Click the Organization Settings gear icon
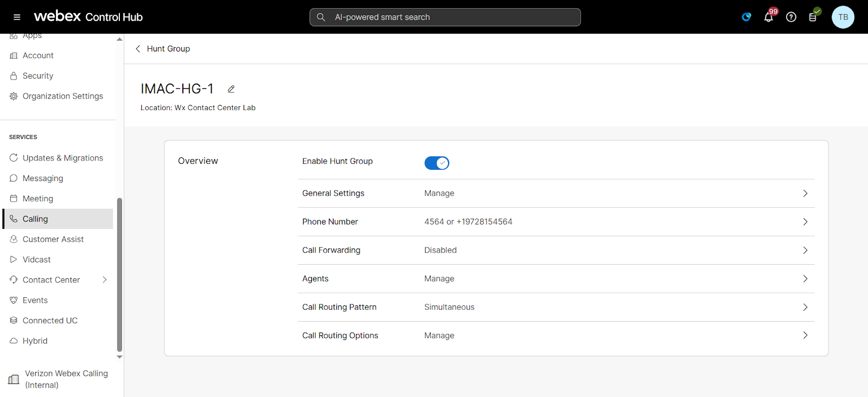 point(14,96)
